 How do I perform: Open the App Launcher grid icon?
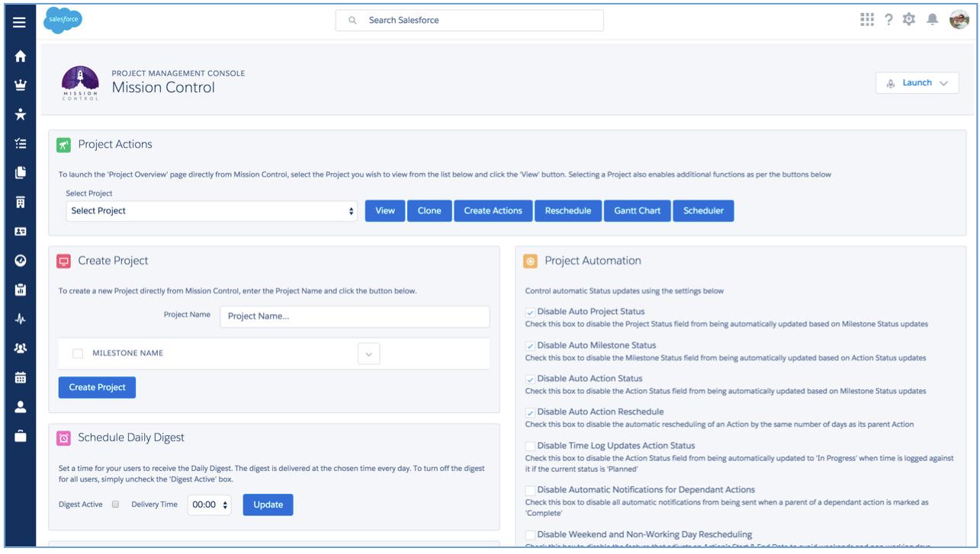(x=866, y=21)
